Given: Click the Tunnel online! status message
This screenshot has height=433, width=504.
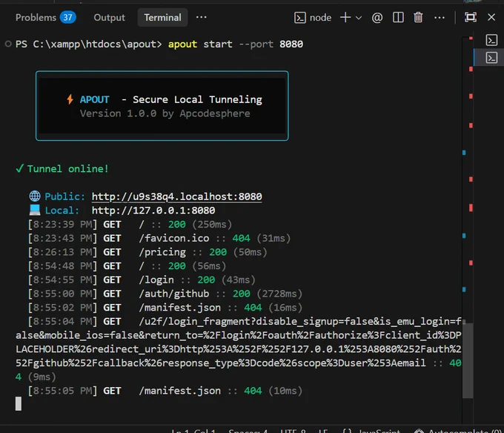Looking at the screenshot, I should tap(62, 169).
